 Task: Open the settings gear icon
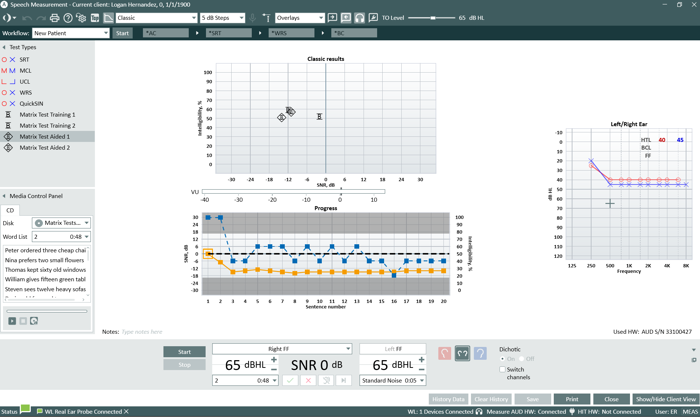pyautogui.click(x=81, y=18)
